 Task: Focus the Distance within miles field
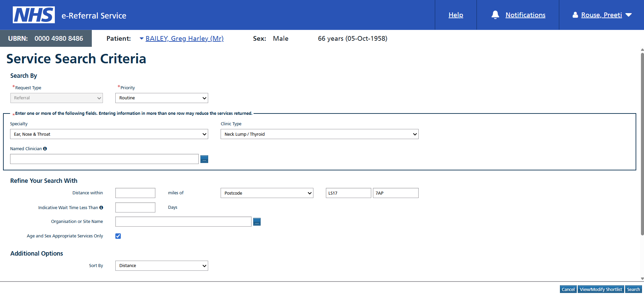tap(135, 193)
